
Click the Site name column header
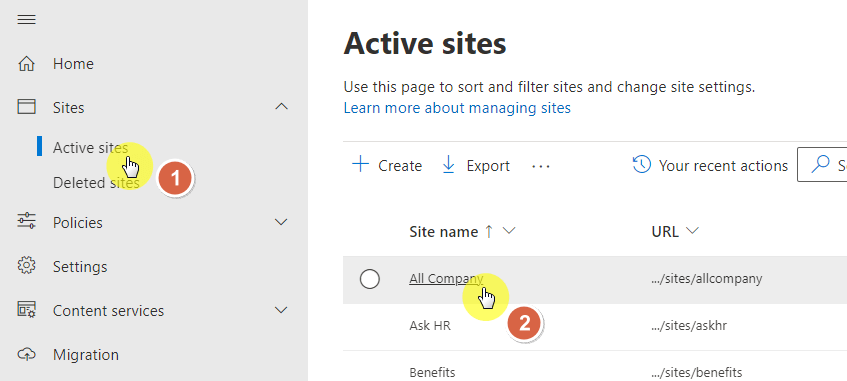point(443,232)
